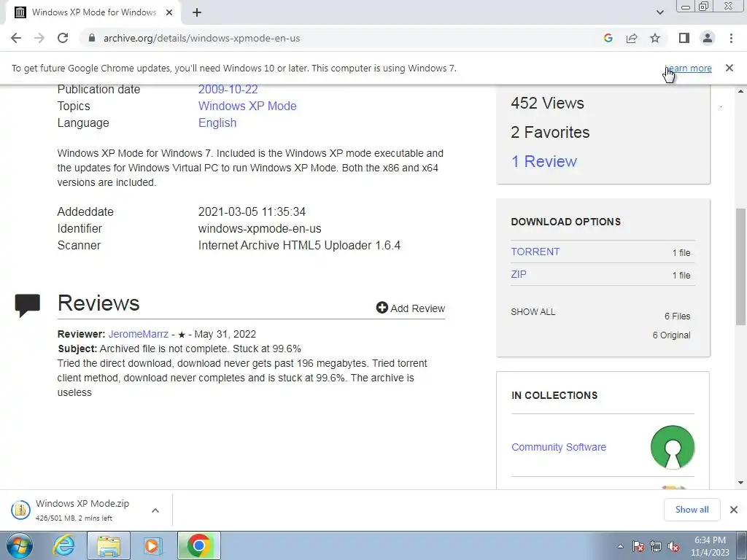Open a new tab with plus button

pyautogui.click(x=197, y=12)
